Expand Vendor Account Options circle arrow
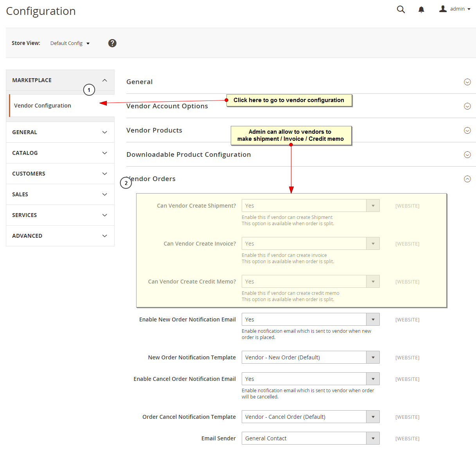Screen dimensions: 476x454 (x=467, y=106)
